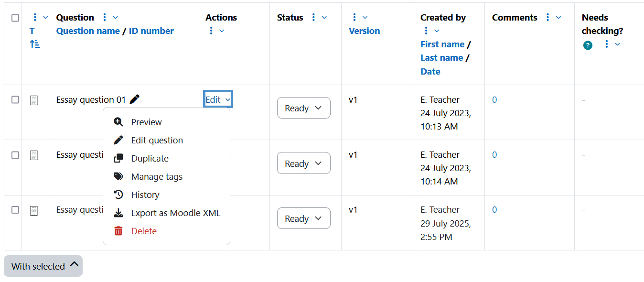Tick the select-all checkbox in the header
644x282 pixels.
point(15,18)
